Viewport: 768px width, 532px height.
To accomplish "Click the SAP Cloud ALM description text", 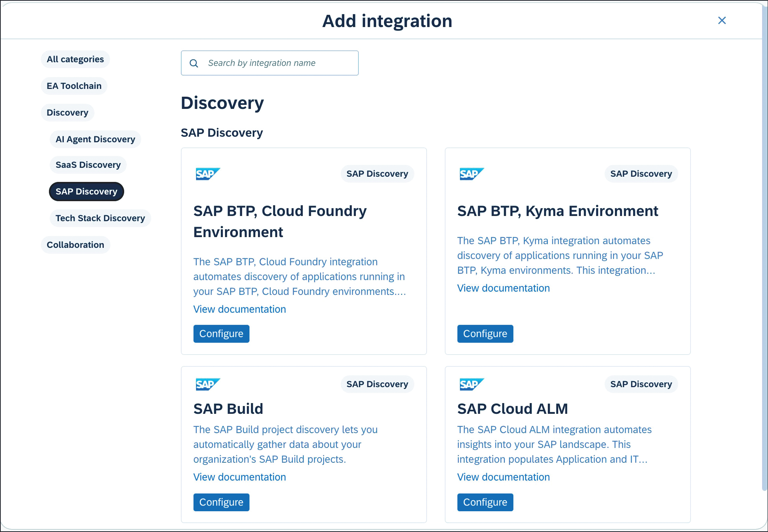I will coord(554,445).
